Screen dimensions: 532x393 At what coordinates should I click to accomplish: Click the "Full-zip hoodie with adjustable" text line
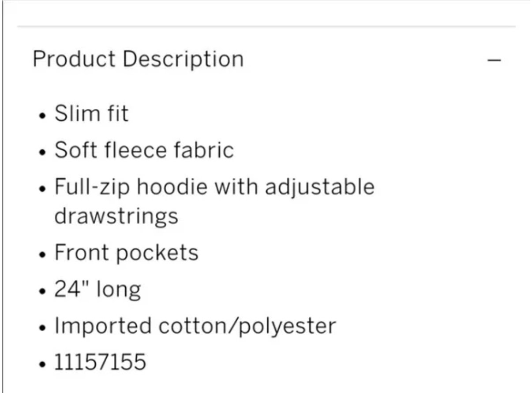click(214, 186)
